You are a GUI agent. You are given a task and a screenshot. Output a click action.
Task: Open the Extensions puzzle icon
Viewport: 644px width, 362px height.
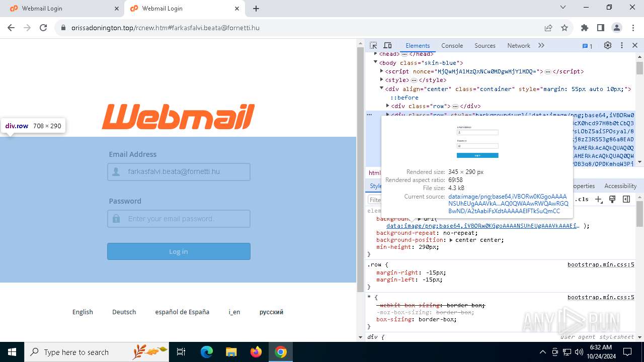coord(585,28)
